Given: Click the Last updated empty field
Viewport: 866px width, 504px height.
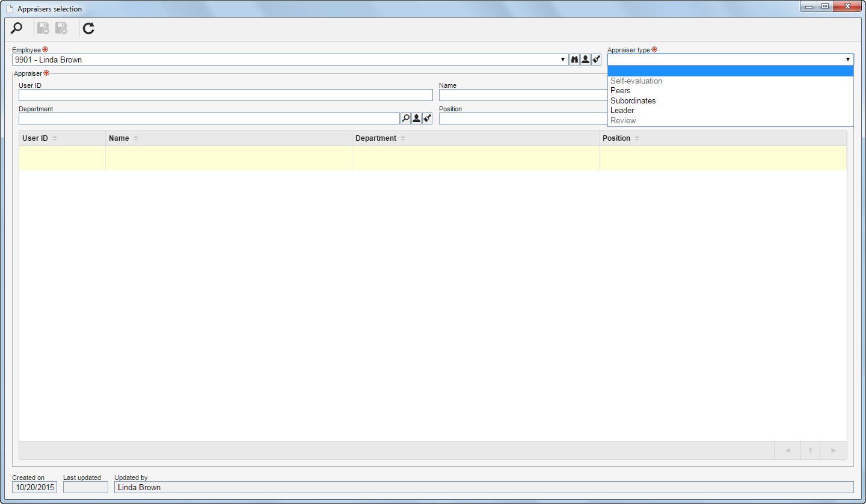Looking at the screenshot, I should point(85,487).
